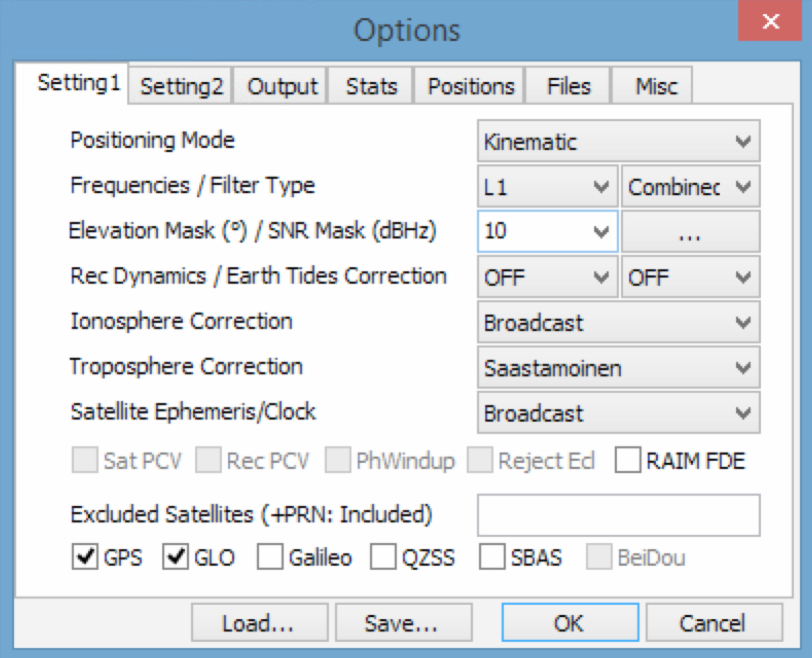This screenshot has height=658, width=812.
Task: Click 'Elevation Mask (°) / SNR Mask (dBHz)' label
Action: 252,231
